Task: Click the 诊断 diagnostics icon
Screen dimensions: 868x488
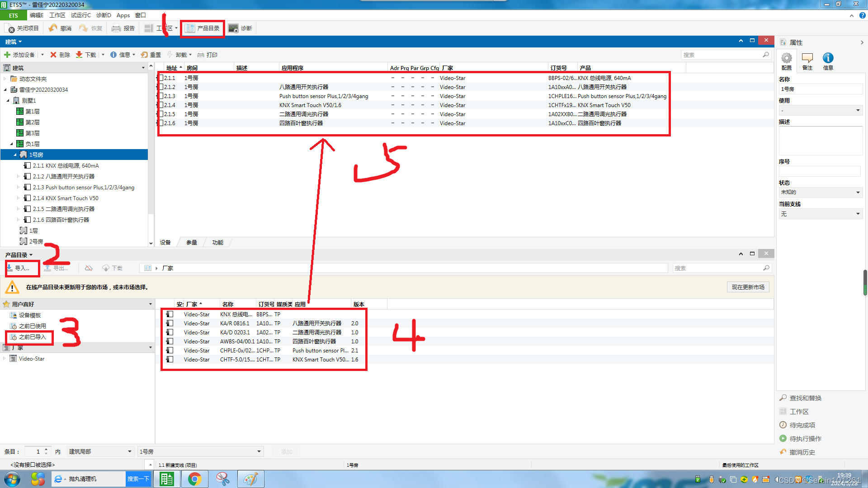Action: point(233,28)
